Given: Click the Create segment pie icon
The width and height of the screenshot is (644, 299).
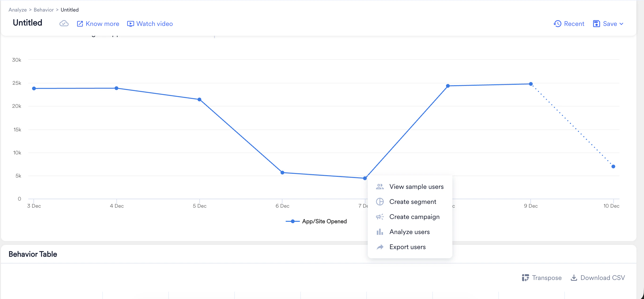Looking at the screenshot, I should point(380,202).
